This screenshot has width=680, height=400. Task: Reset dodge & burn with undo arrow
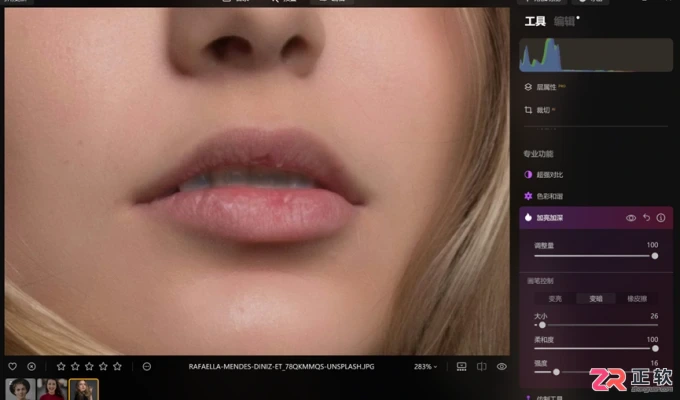tap(647, 218)
